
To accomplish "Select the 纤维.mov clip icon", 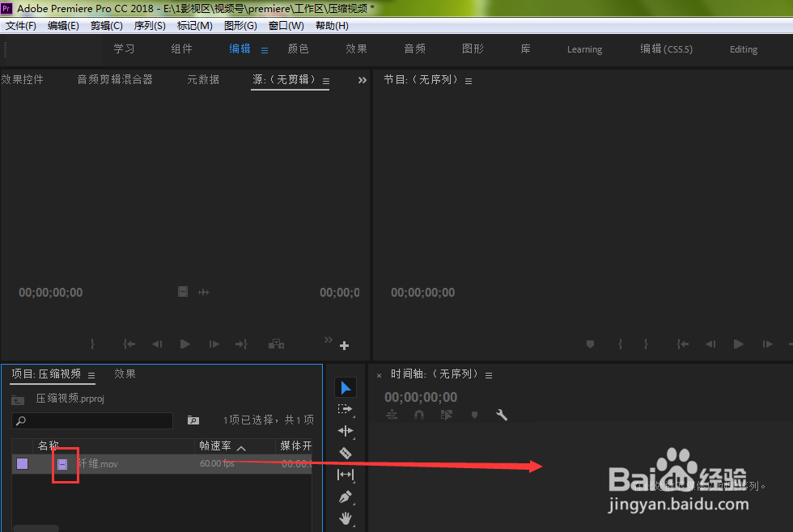I will point(63,464).
